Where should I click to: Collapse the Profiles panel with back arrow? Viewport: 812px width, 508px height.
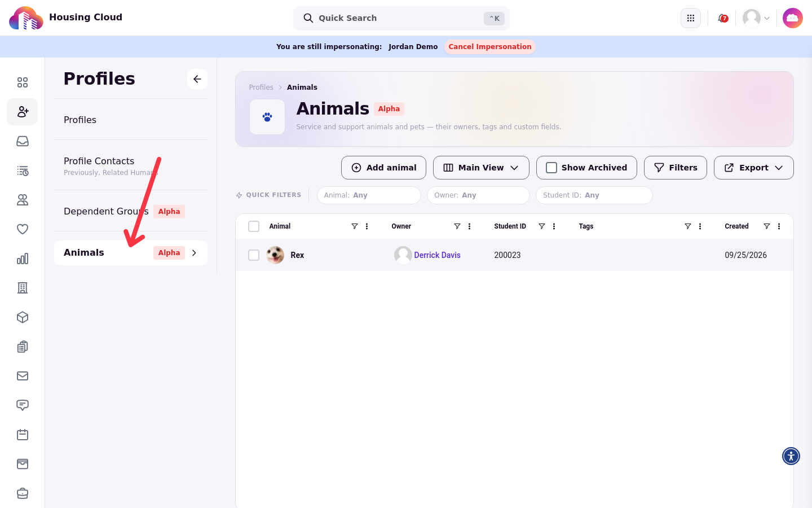[x=197, y=79]
